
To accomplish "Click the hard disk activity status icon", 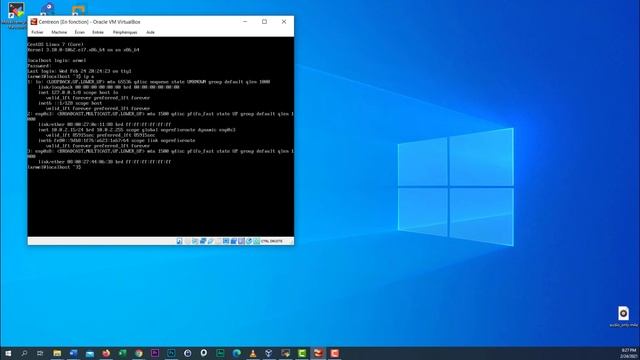I will pos(179,241).
